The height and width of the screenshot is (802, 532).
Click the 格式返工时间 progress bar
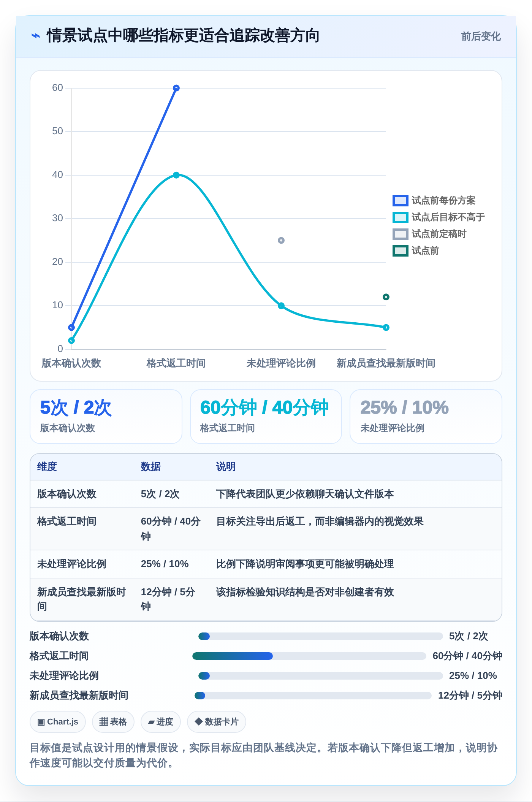coord(309,656)
